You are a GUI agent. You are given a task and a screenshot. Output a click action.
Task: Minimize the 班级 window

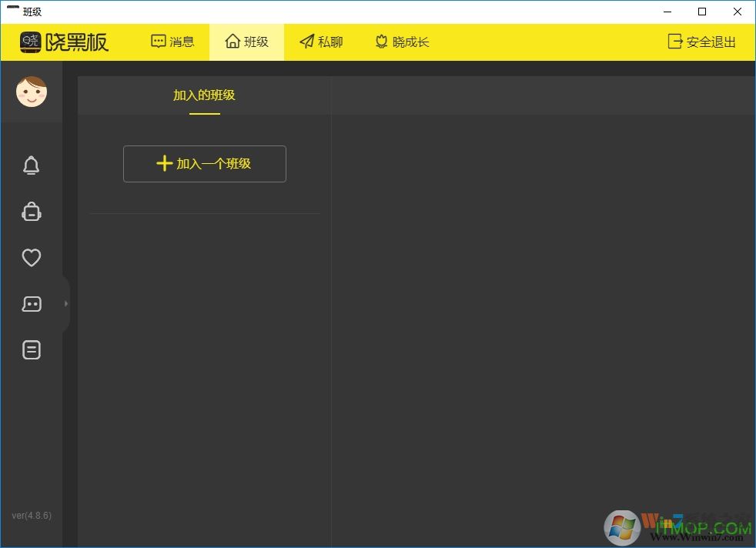click(x=667, y=12)
